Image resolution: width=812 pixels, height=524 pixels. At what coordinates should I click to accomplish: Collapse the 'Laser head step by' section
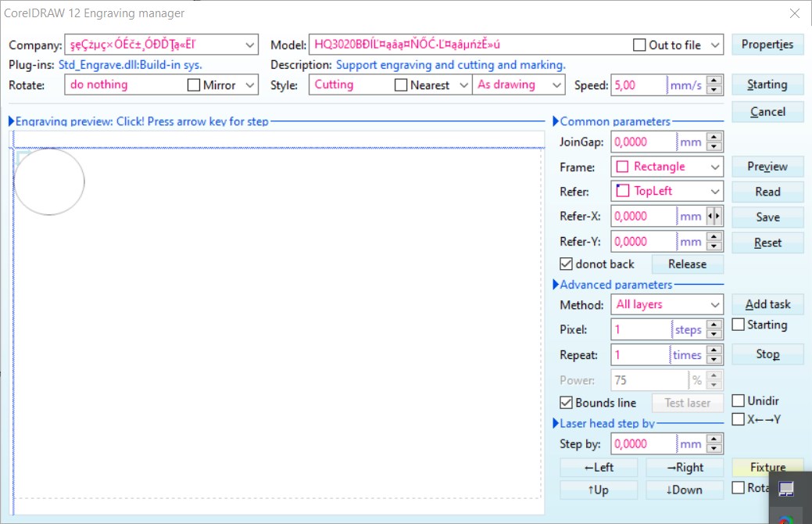[556, 423]
